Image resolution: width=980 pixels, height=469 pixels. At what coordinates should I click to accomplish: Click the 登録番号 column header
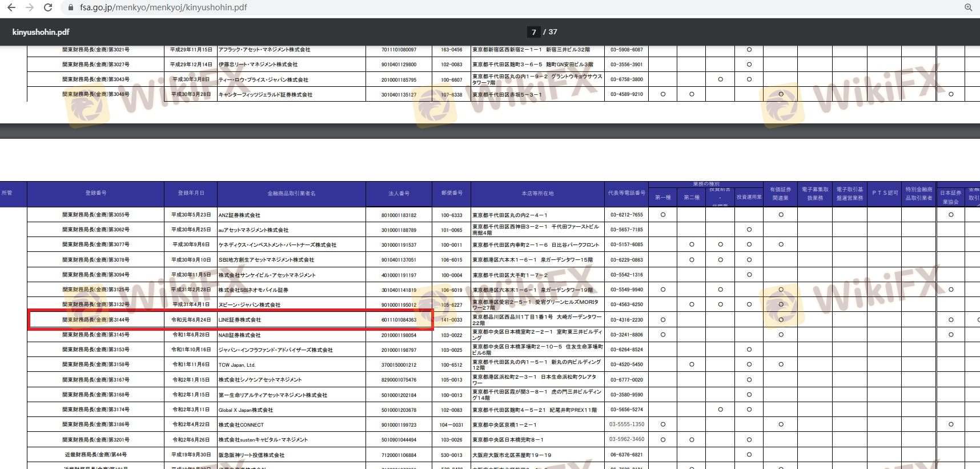pos(95,194)
